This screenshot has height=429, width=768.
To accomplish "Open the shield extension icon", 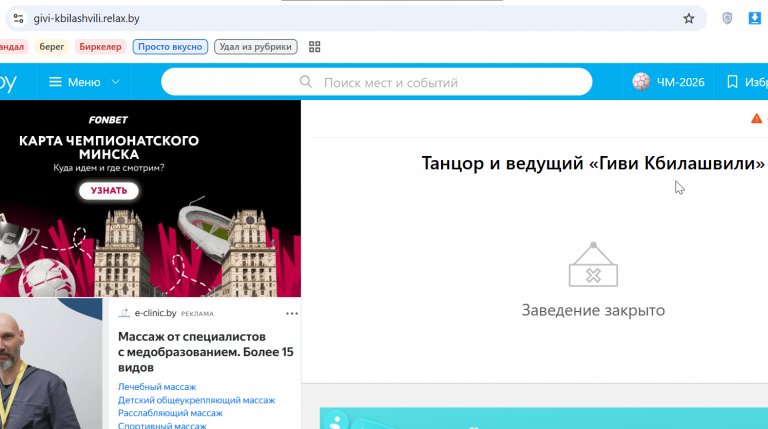I will [x=727, y=19].
